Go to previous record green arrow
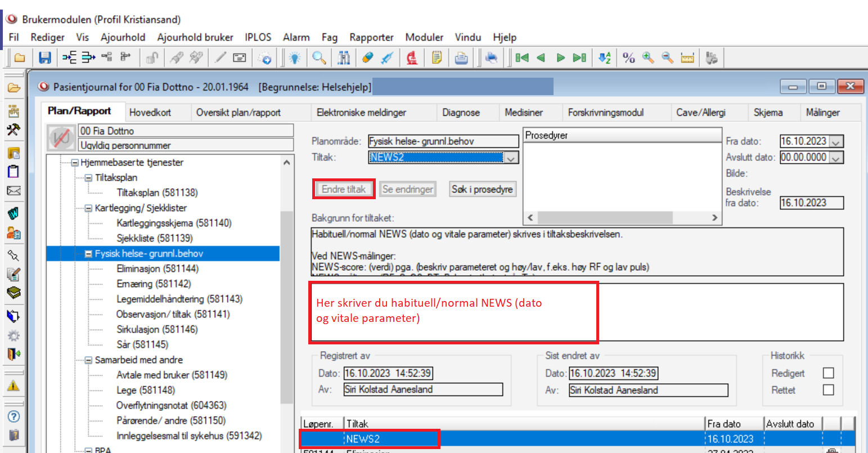Image resolution: width=868 pixels, height=453 pixels. coord(541,57)
